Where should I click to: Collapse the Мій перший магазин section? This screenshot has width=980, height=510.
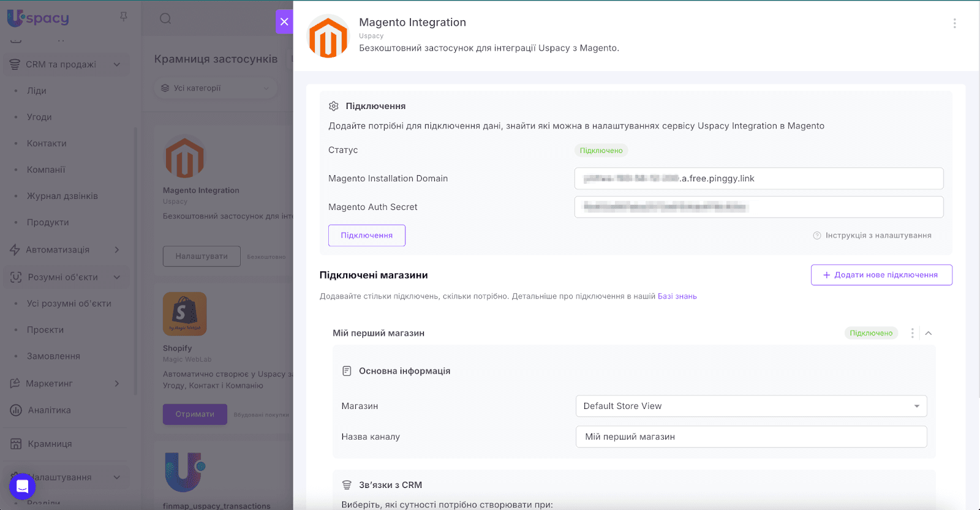[x=929, y=333]
